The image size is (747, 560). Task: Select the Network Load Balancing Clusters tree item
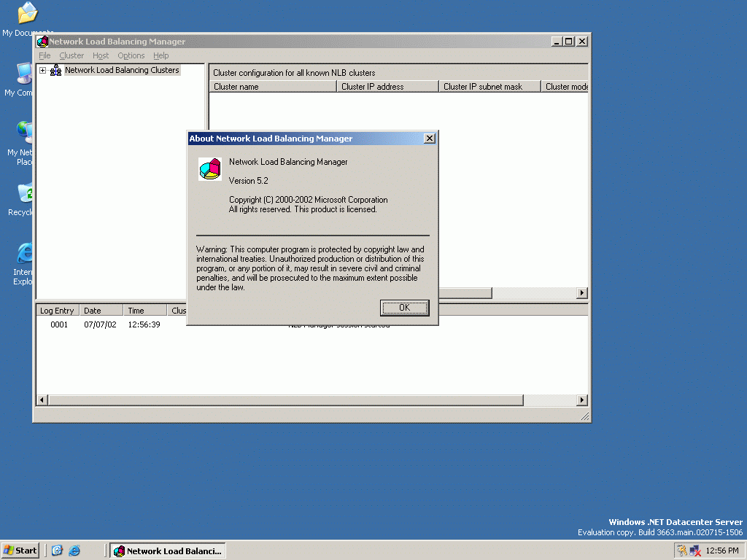point(122,70)
